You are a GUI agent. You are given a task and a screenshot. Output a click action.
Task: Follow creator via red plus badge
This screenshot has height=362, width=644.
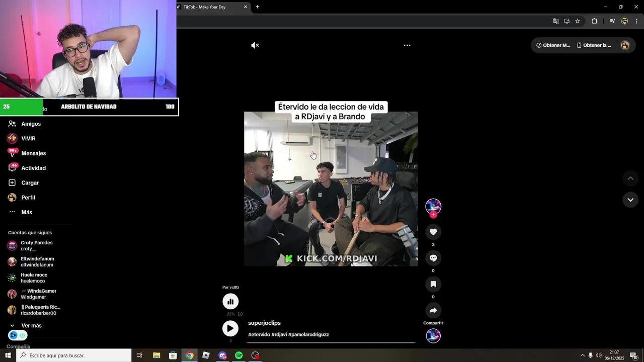[433, 215]
